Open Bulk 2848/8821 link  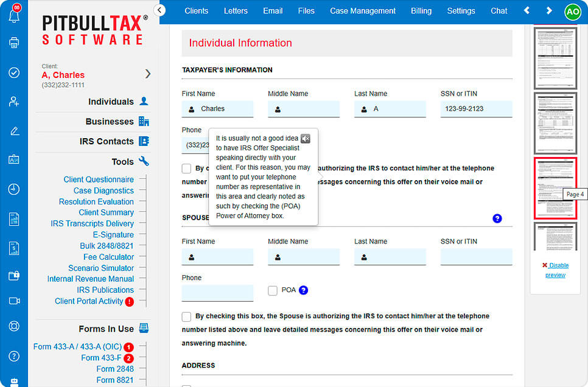107,246
